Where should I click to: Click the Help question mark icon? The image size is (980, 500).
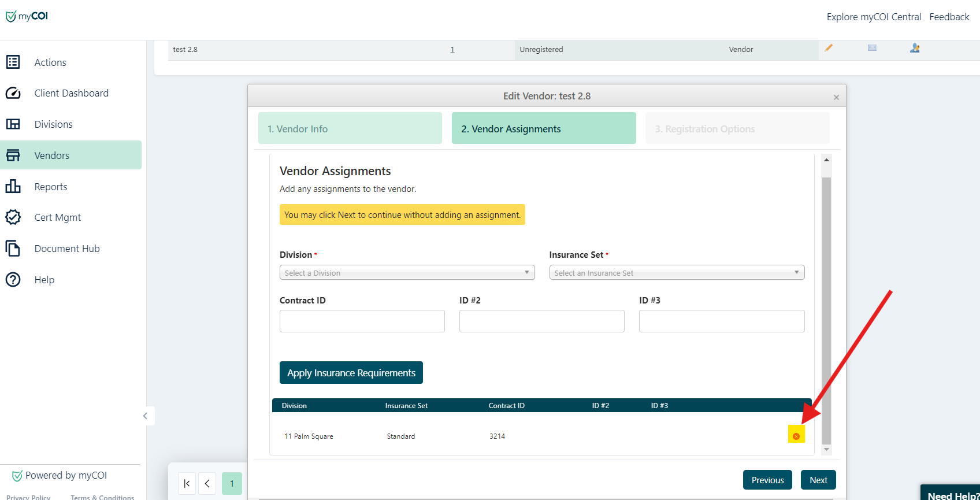[13, 280]
